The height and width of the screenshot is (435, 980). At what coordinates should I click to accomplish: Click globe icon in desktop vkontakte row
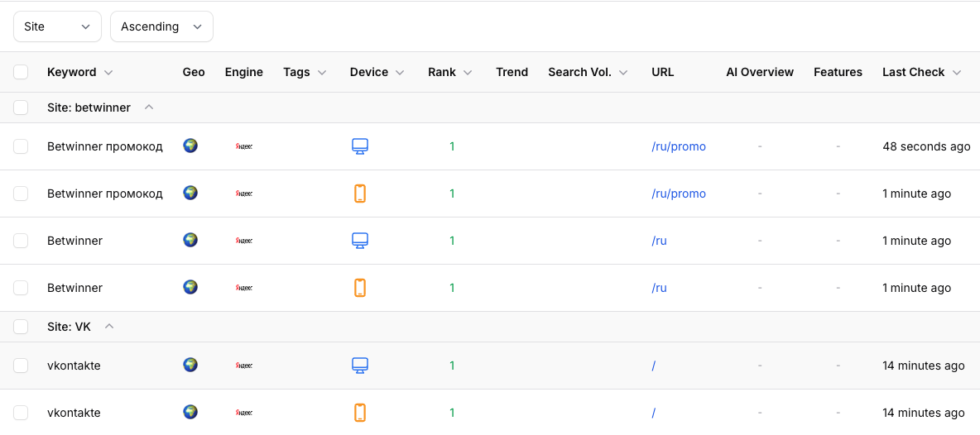(190, 365)
